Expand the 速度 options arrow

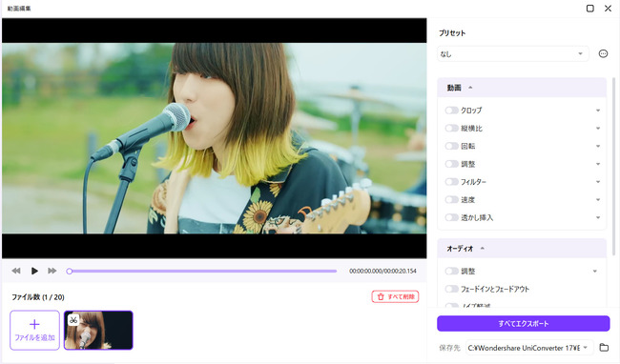pyautogui.click(x=598, y=200)
